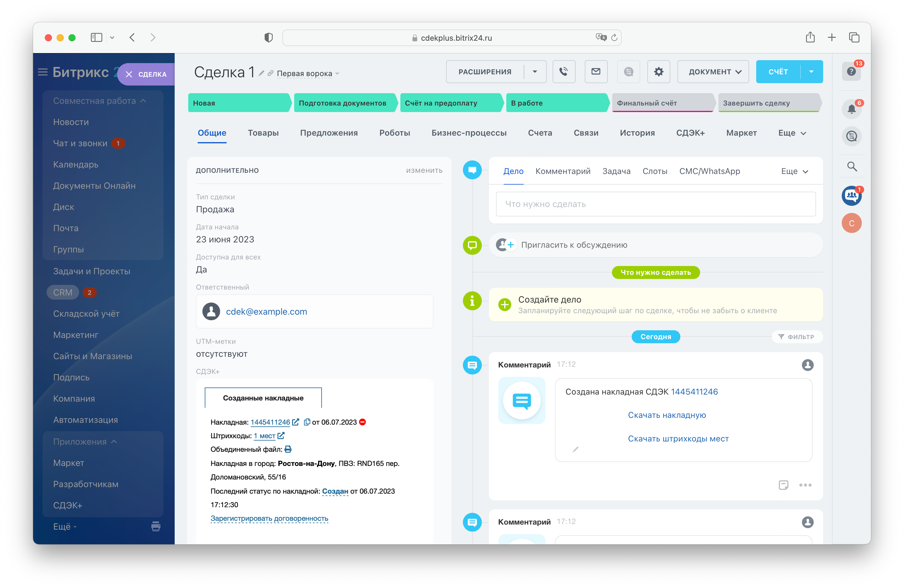Open deal settings gear icon
The image size is (904, 588).
[658, 71]
